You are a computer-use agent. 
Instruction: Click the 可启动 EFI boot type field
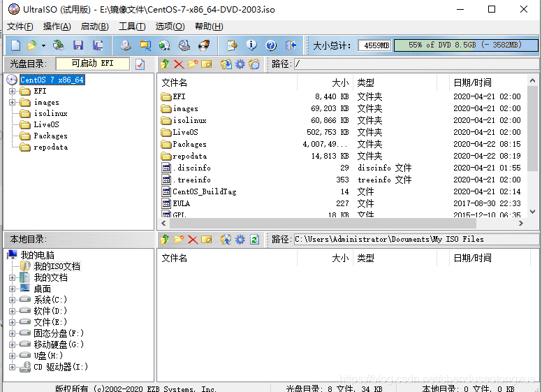(x=92, y=64)
